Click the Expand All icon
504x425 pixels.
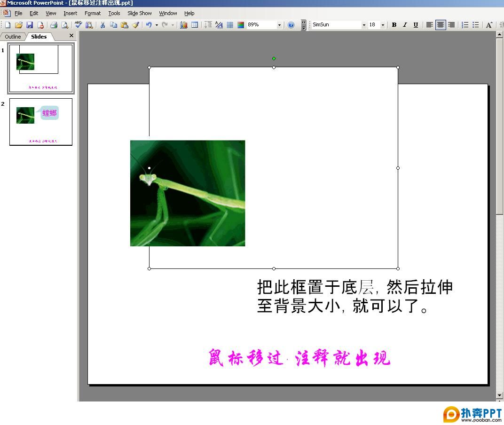208,25
